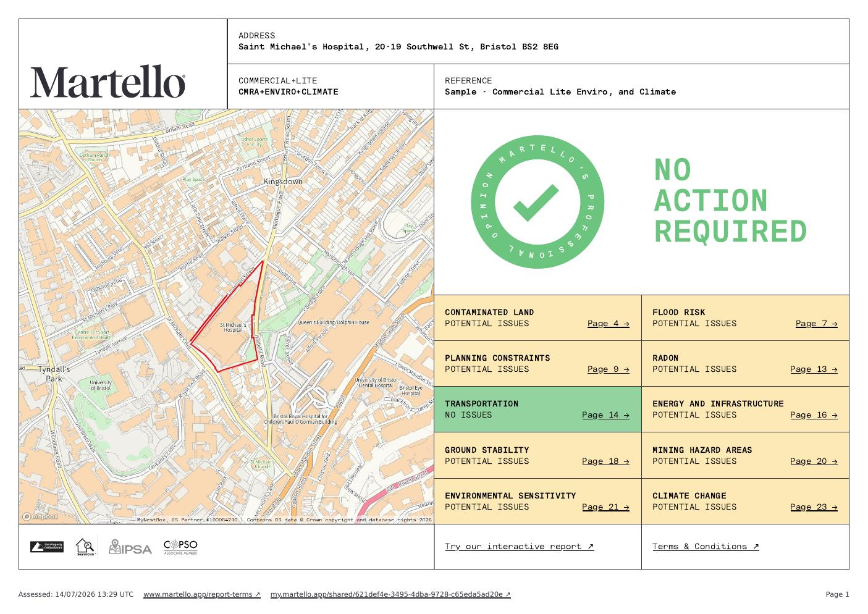Click the IPSA logo
The width and height of the screenshot is (868, 614).
click(x=130, y=547)
